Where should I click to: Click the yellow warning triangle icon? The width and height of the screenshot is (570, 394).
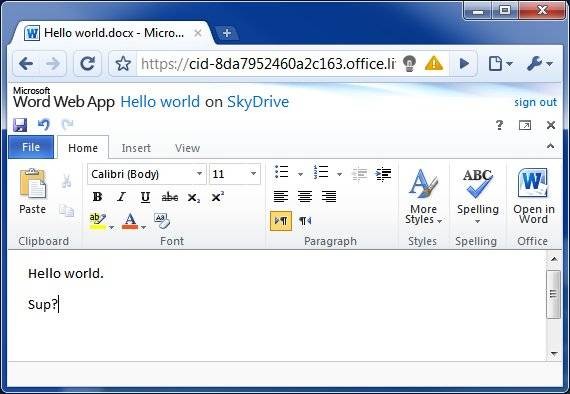(434, 63)
